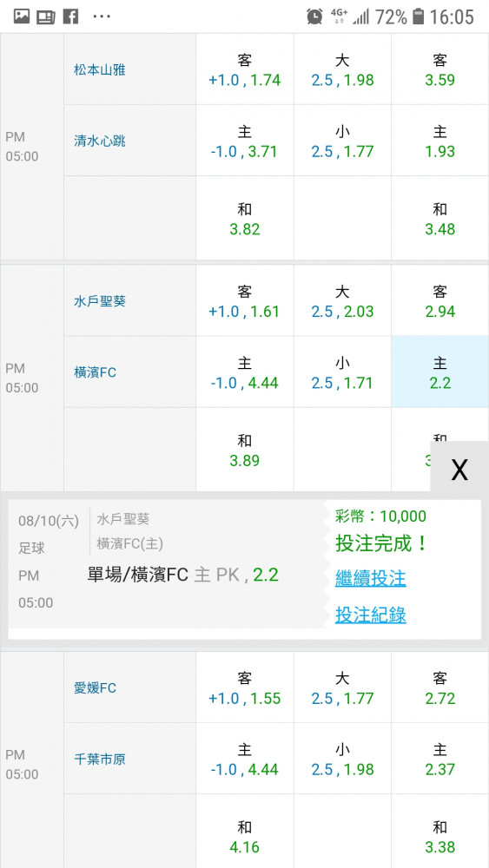Viewport: 489px width, 868px height.
Task: Select away win odds 3.59
Action: [439, 69]
